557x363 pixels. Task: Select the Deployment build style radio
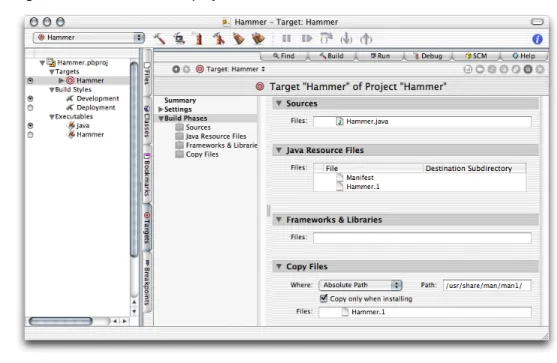pos(30,108)
